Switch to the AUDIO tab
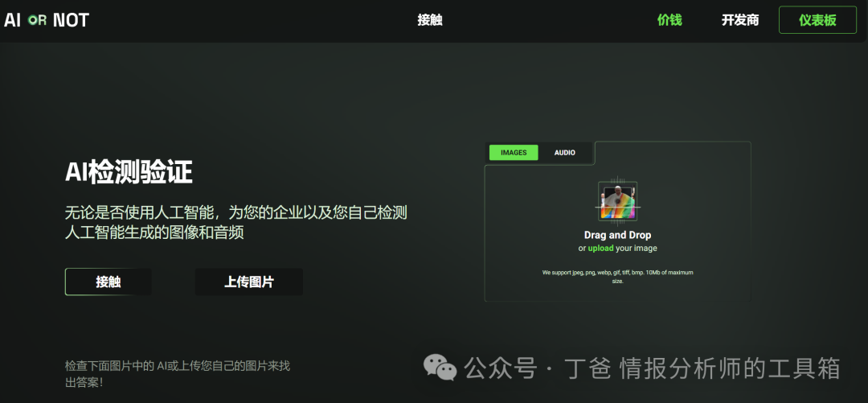Screen dimensions: 868x403 (565, 153)
